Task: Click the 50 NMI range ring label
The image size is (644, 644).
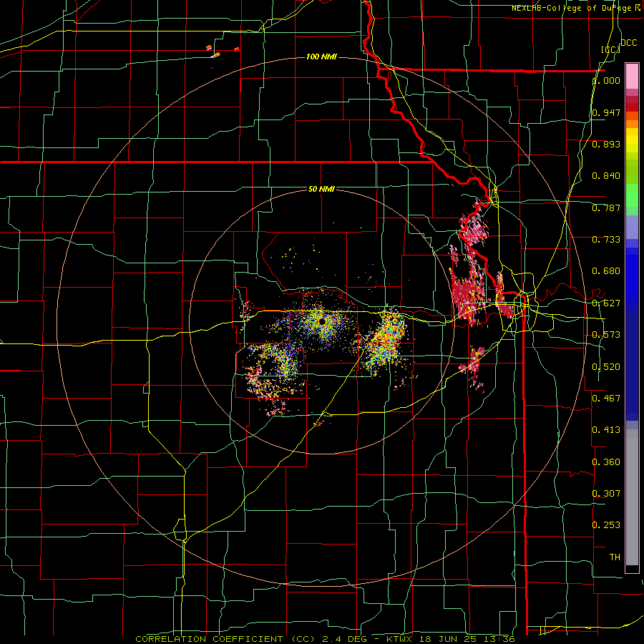Action: (321, 189)
